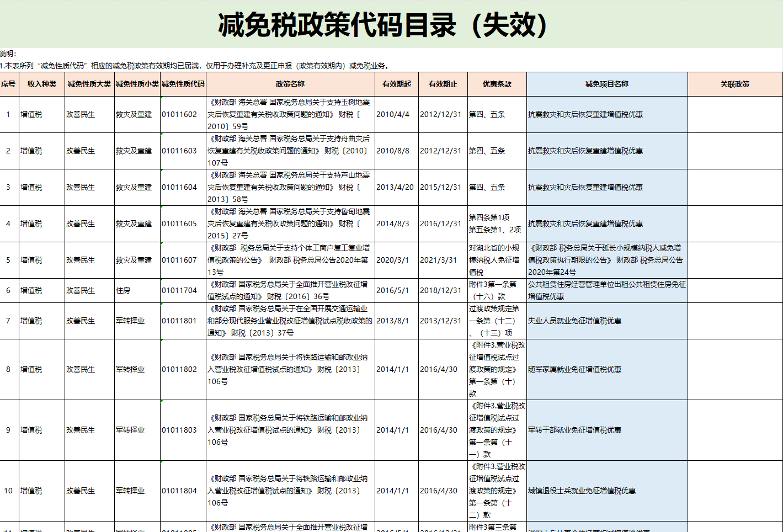Click the note line starting 1.本表所列
The height and width of the screenshot is (532, 783).
[196, 66]
